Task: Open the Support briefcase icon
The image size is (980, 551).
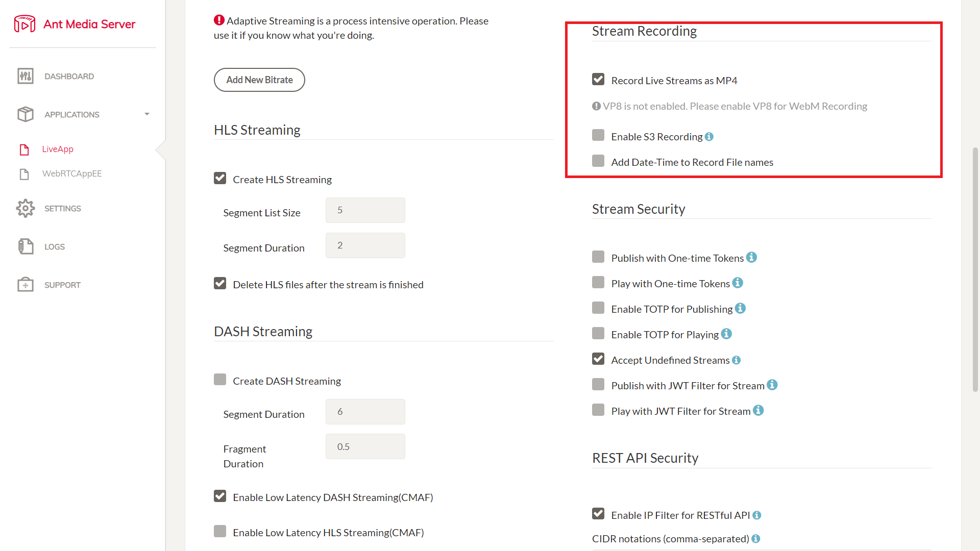Action: tap(25, 285)
